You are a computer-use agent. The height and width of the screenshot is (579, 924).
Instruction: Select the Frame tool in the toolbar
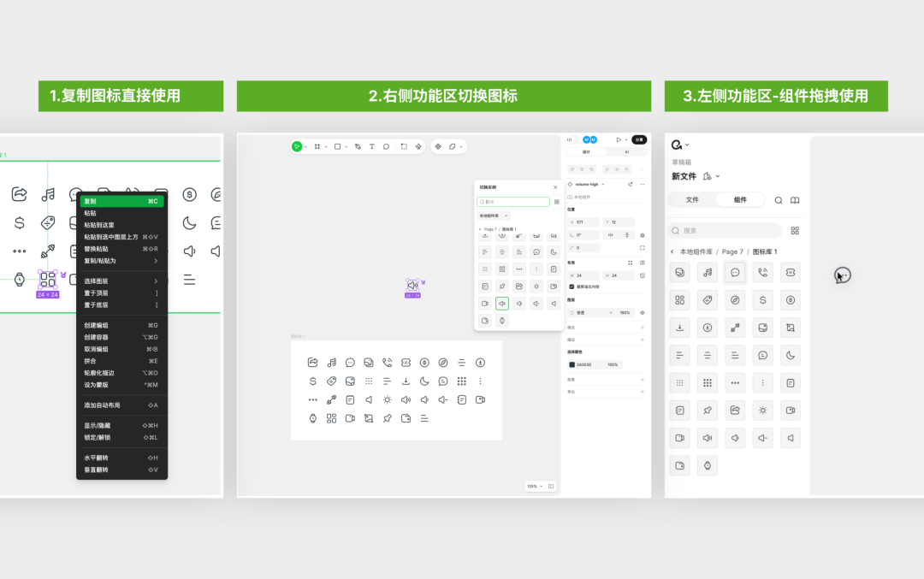(317, 146)
